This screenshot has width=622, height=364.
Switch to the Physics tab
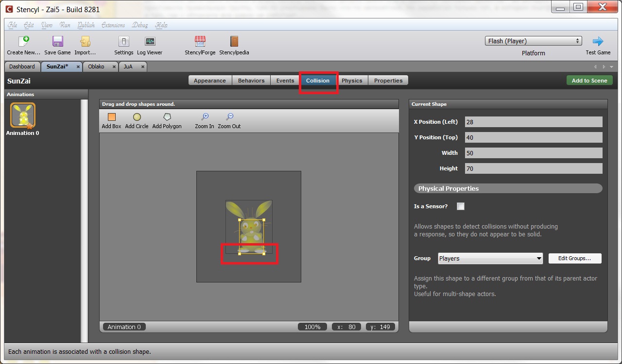coord(352,81)
